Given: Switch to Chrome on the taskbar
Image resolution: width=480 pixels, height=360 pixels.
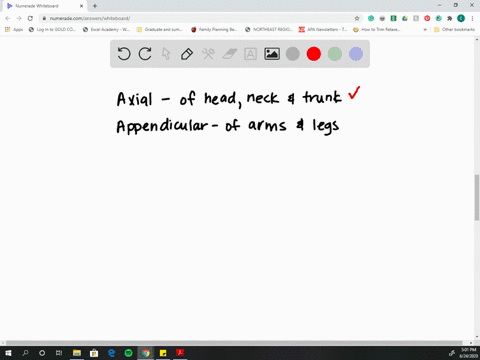Looking at the screenshot, I should tap(146, 353).
